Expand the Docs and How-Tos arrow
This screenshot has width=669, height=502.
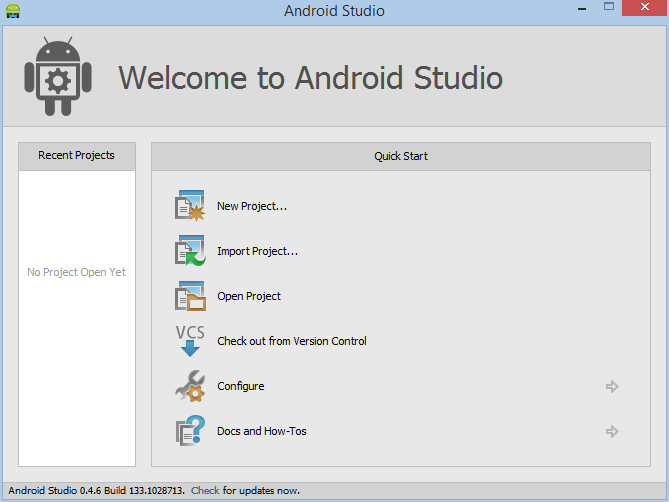pos(612,431)
